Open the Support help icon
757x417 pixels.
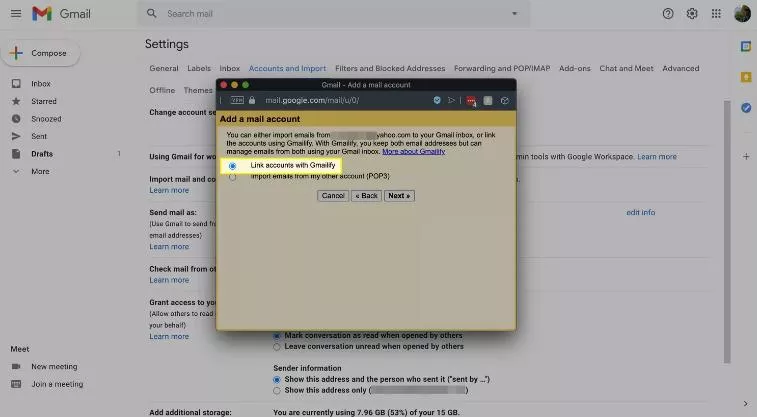(x=668, y=14)
